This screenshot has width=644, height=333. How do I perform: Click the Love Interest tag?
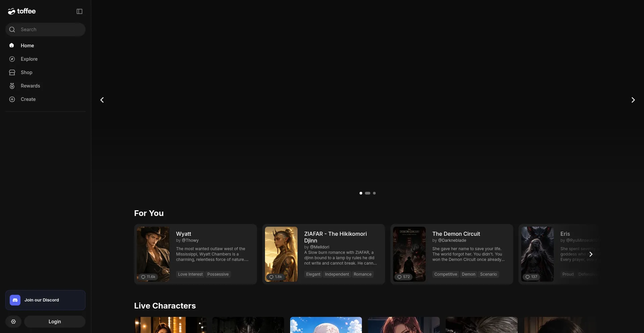click(x=191, y=274)
